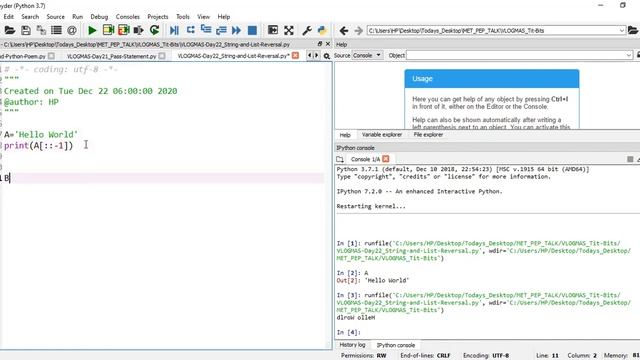Stop debugging with blue square
Image resolution: width=640 pixels, height=360 pixels.
pyautogui.click(x=252, y=30)
